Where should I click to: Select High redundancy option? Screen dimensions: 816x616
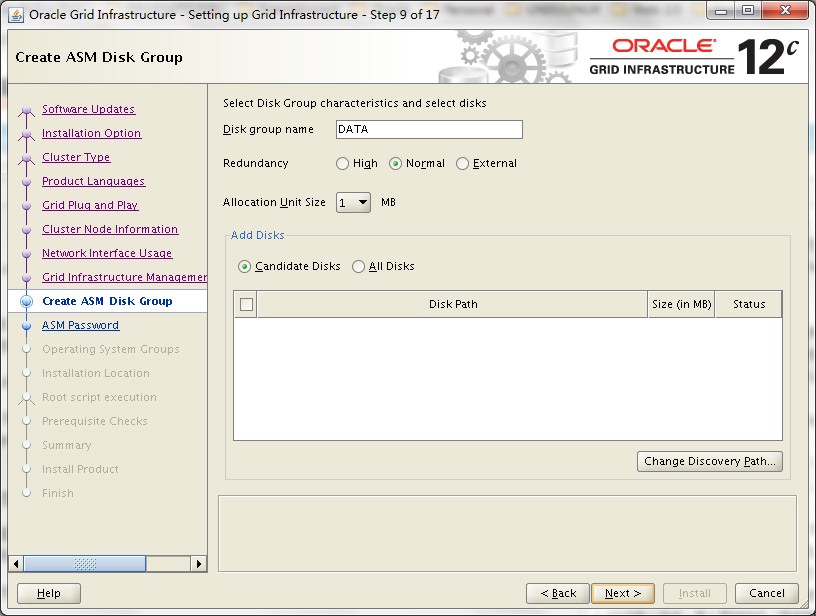pos(342,163)
